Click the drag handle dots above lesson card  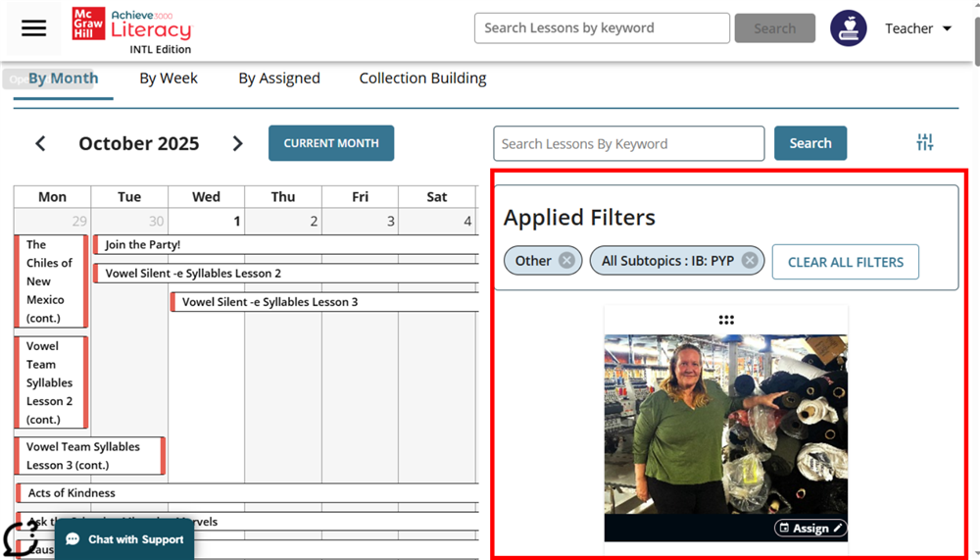coord(726,320)
